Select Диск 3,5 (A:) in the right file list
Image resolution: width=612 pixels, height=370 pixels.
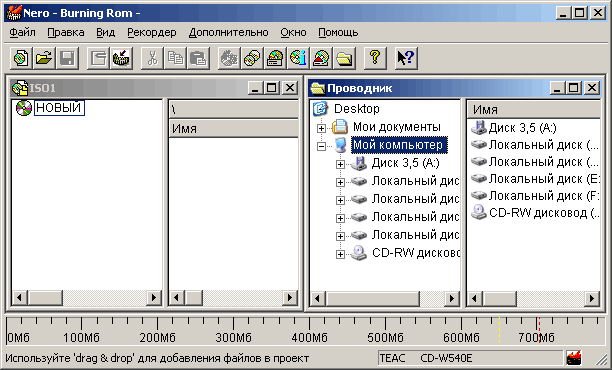[522, 128]
